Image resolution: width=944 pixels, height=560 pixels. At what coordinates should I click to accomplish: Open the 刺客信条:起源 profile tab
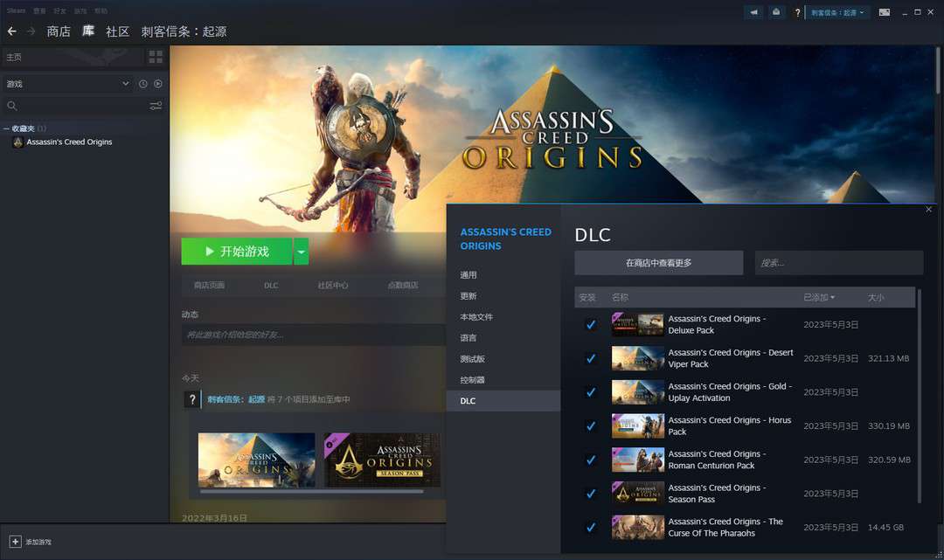point(184,31)
